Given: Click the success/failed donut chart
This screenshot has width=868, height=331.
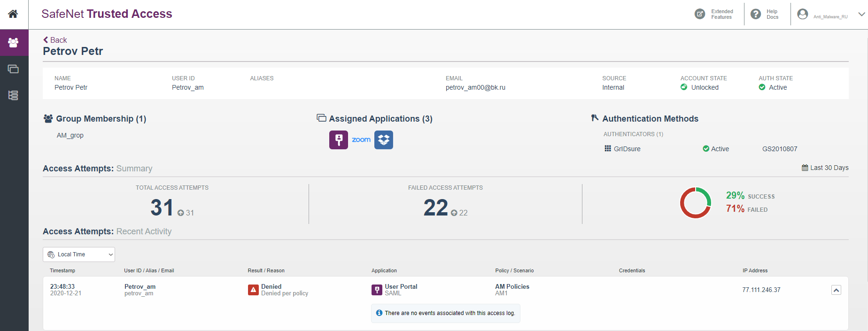Looking at the screenshot, I should (x=695, y=203).
